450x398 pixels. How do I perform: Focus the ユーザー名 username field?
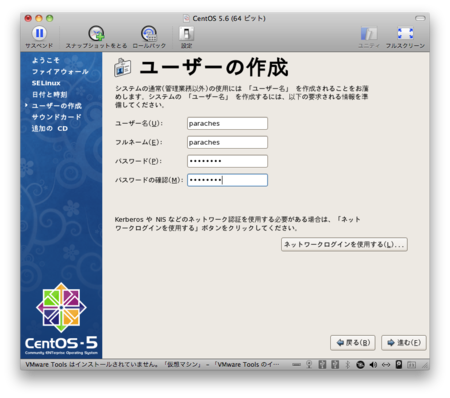(227, 123)
